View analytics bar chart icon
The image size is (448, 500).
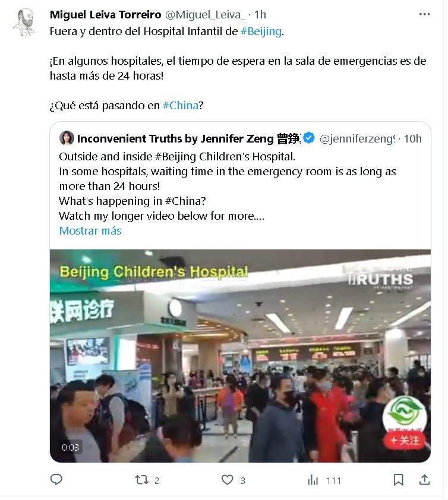point(313,480)
